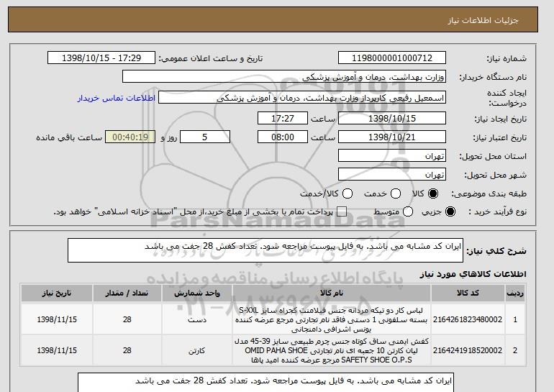554x392 pixels.
Task: Click the safety shoe item description in row 2
Action: coord(332,350)
